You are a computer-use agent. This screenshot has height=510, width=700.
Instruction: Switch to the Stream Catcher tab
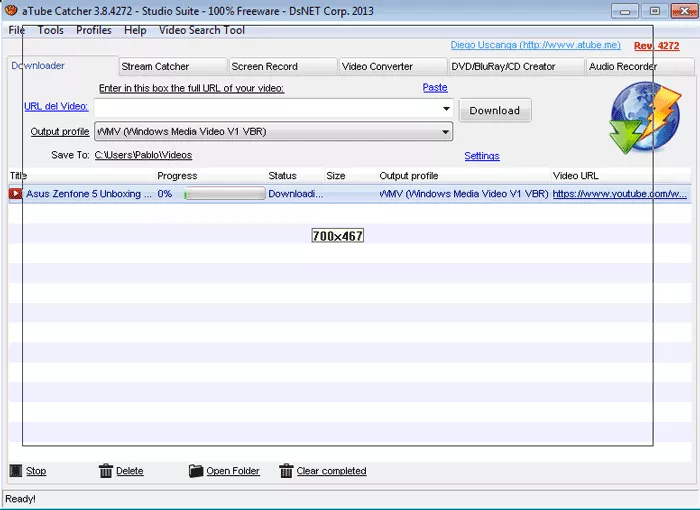click(x=173, y=66)
